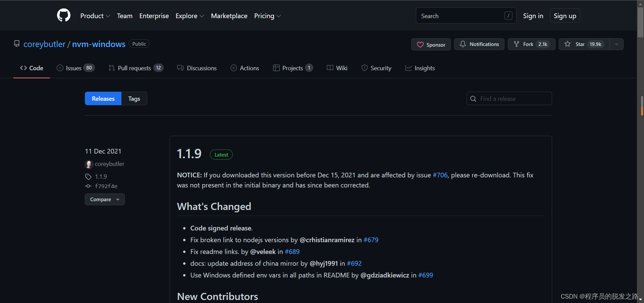Screen dimensions: 644x303
Task: Select the Releases toggle button
Action: [x=103, y=99]
